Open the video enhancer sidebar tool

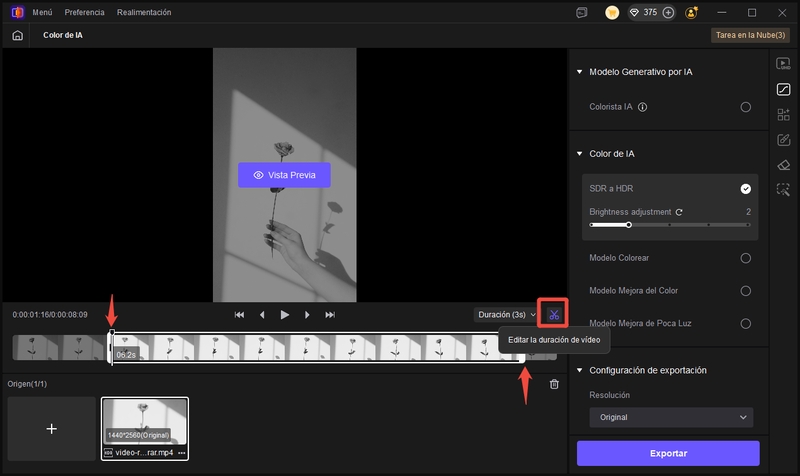pos(783,64)
